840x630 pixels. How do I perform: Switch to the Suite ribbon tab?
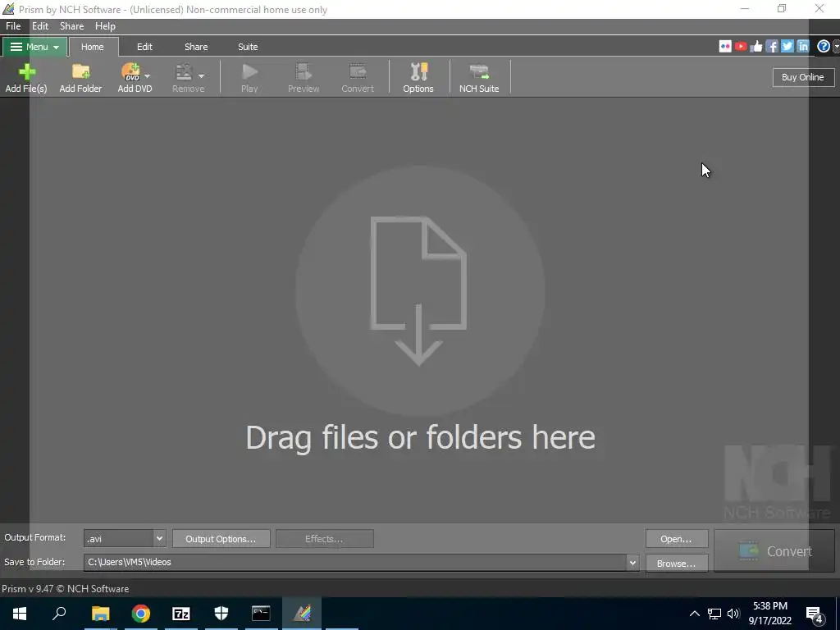(x=248, y=47)
